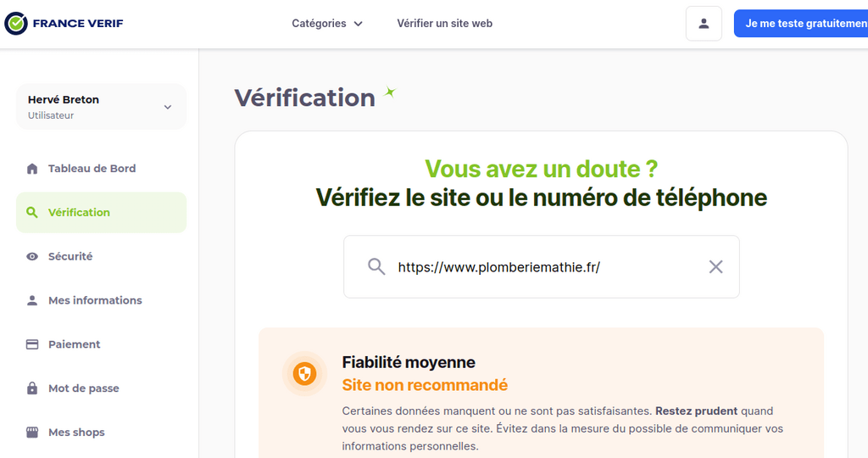Select Vérification in the sidebar

coord(102,213)
